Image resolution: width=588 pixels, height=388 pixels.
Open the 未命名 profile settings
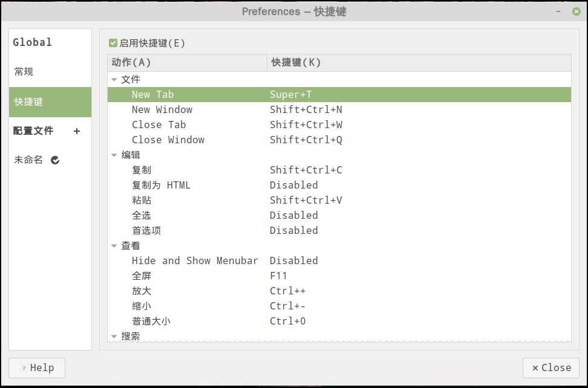point(29,160)
